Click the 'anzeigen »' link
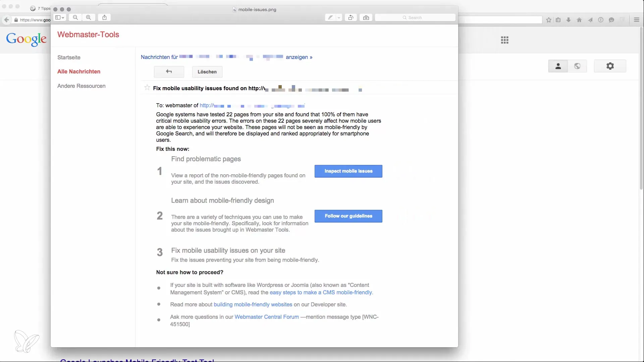The image size is (644, 362). click(x=299, y=57)
